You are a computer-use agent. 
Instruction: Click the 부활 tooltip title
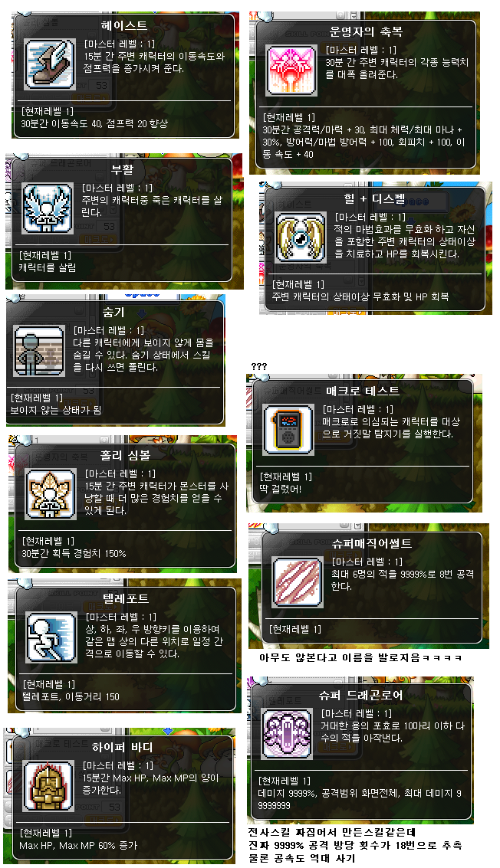point(122,169)
